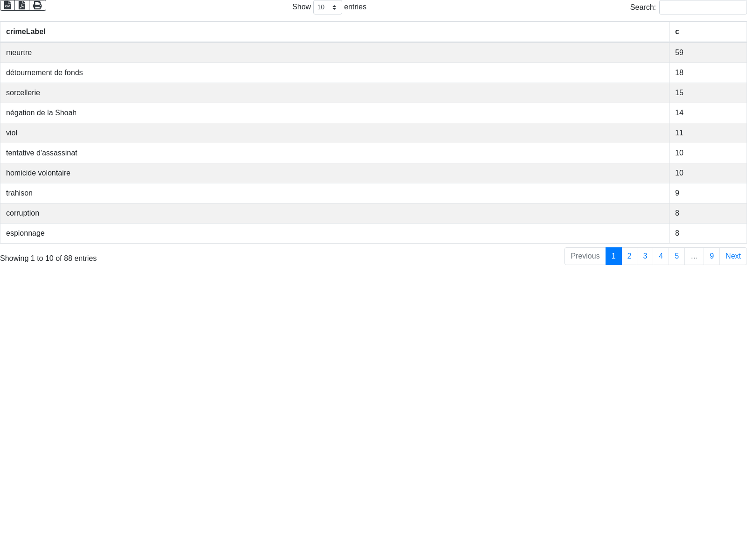Screen dimensions: 747x560
Task: Sort by the crimeLabel column header
Action: tap(26, 32)
